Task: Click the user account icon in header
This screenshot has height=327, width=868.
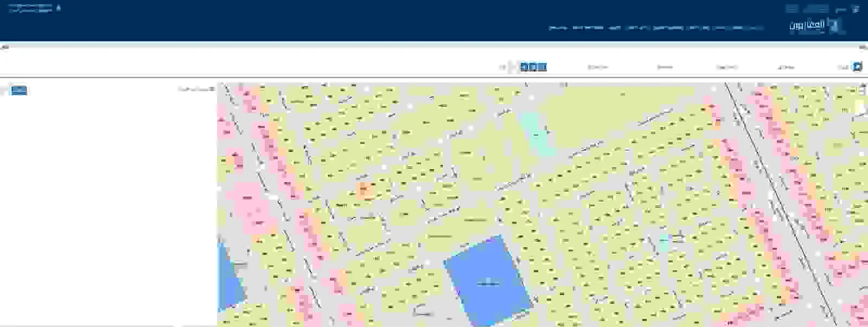Action: 59,8
